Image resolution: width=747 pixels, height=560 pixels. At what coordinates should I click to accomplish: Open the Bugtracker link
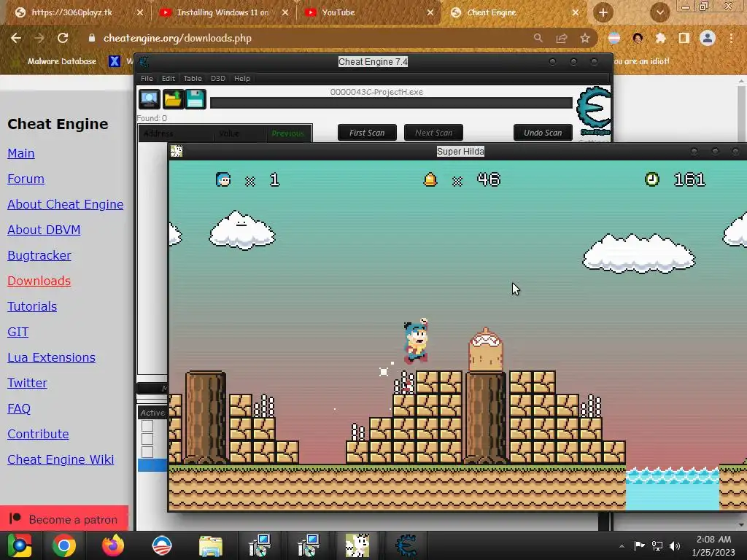pos(39,256)
